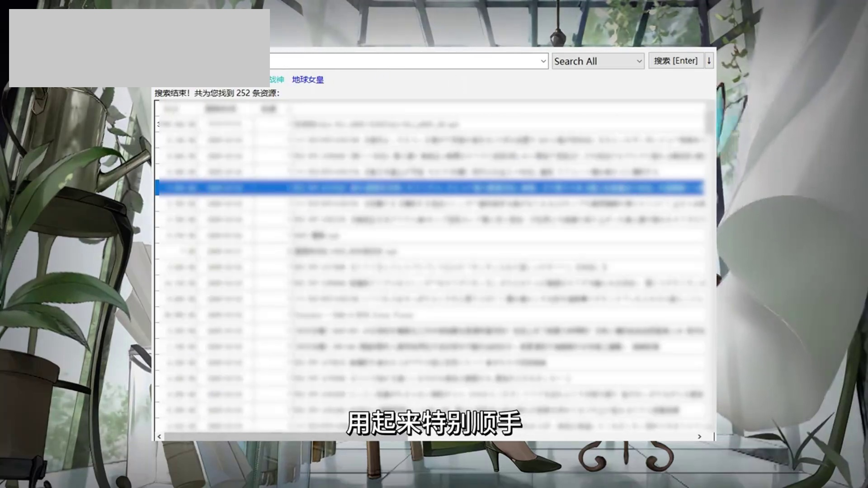
Task: Click the cyan 战神 keyword link
Action: point(277,80)
